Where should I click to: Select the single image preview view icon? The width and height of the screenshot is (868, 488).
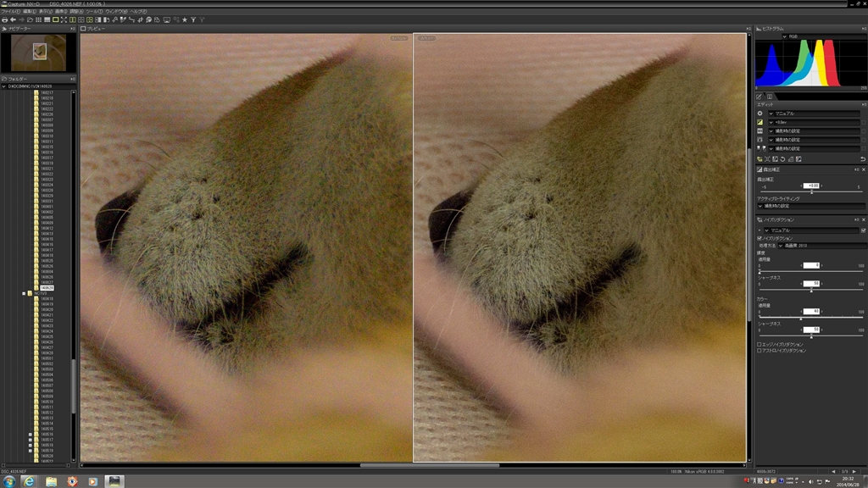point(55,20)
